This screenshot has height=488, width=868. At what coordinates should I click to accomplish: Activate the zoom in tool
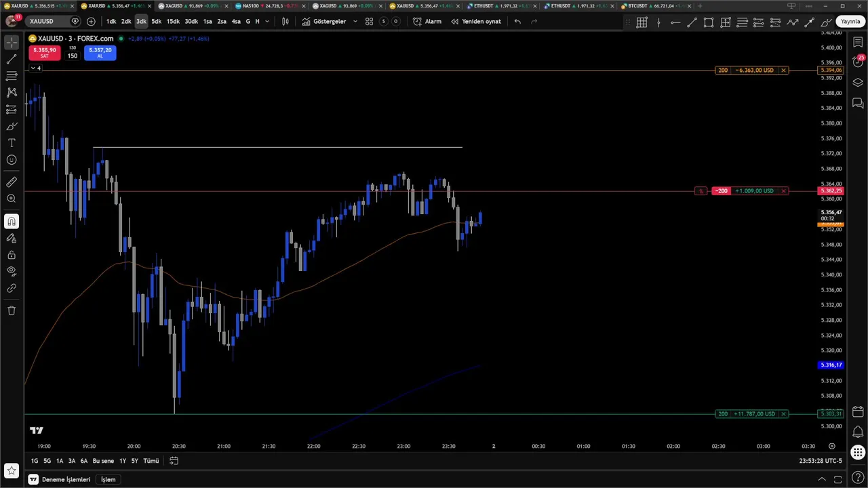pos(12,199)
